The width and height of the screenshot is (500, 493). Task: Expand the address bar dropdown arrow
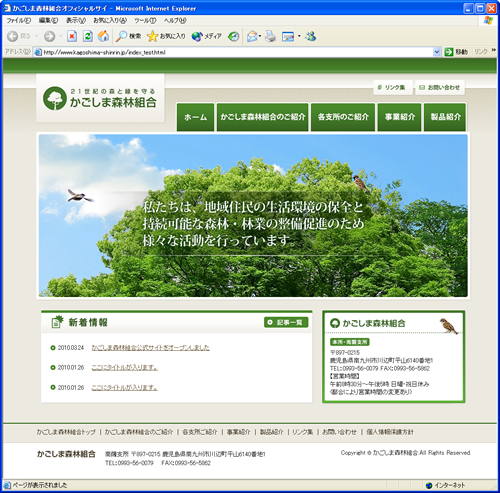click(436, 52)
